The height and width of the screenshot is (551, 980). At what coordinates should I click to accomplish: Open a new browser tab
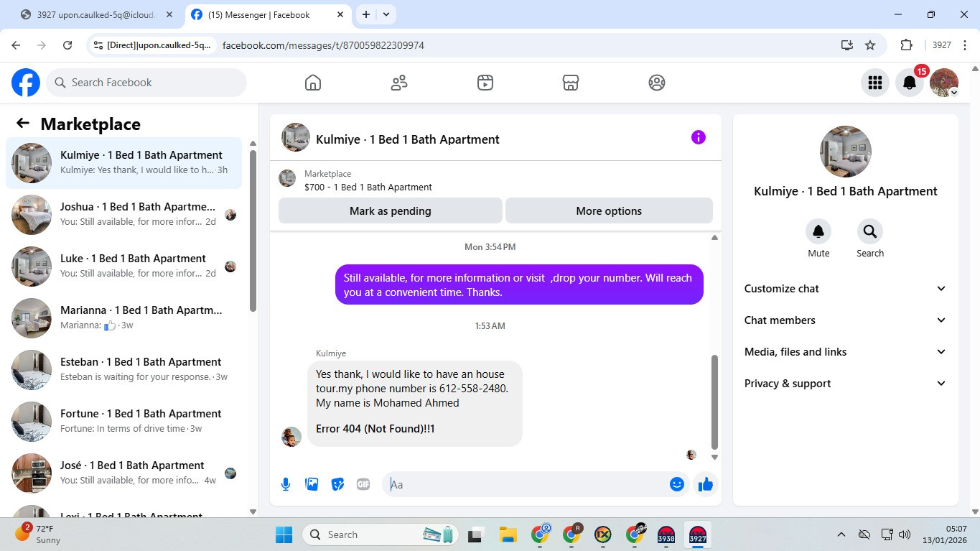366,14
